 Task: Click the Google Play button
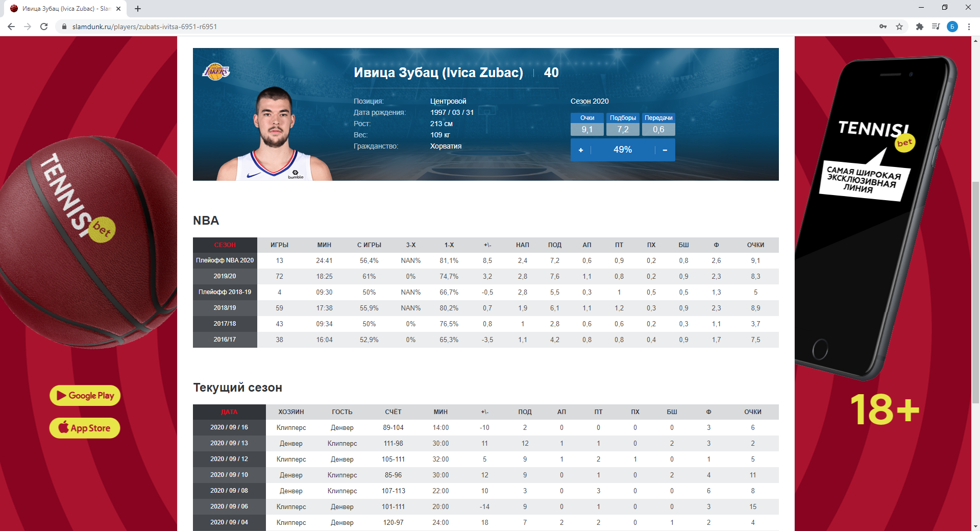click(x=85, y=396)
